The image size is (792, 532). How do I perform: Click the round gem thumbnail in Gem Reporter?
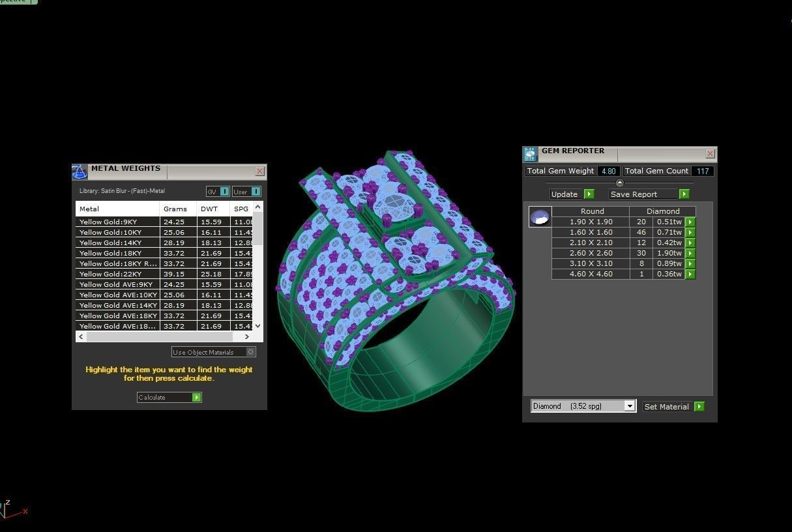(x=540, y=217)
